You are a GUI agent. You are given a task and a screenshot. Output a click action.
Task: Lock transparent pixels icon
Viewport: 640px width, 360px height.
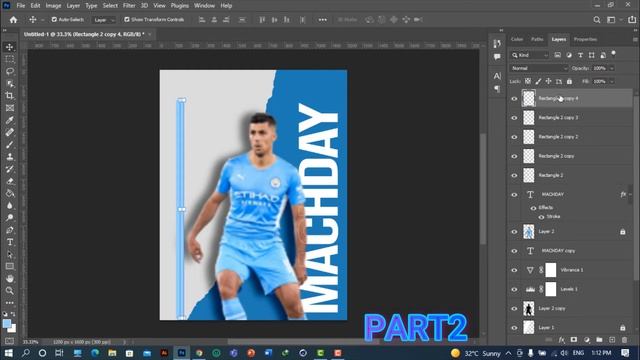[528, 81]
